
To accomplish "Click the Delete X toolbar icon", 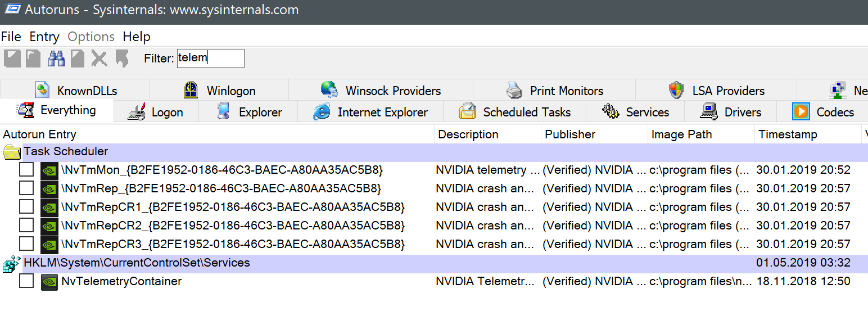I will (99, 58).
